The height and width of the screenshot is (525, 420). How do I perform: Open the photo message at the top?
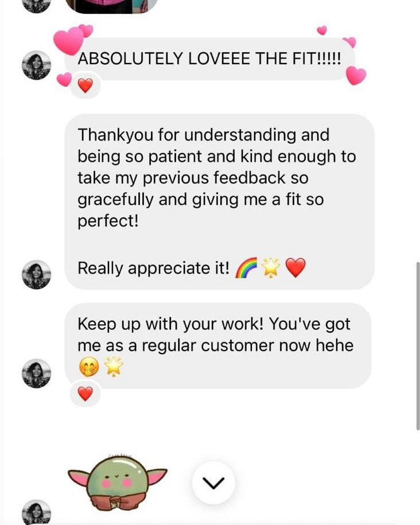pos(111,6)
